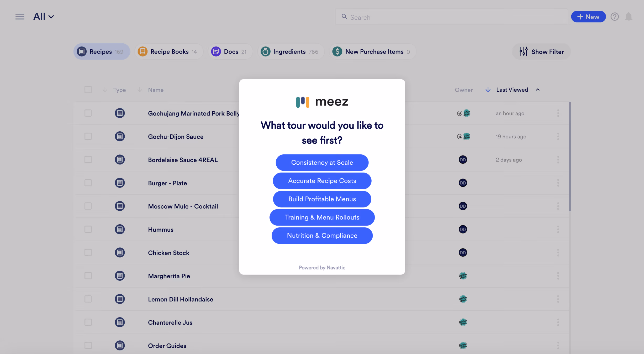Click the vertical scrollbar of the recipe list

coord(570,156)
